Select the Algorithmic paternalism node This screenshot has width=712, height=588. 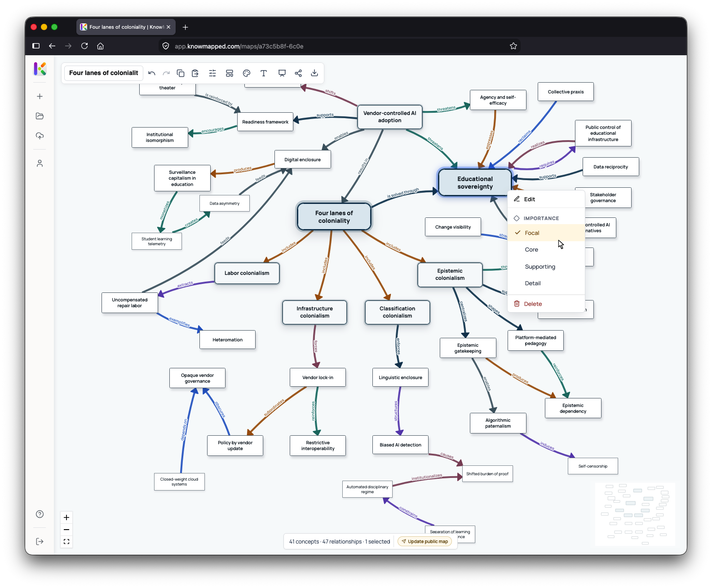point(498,424)
